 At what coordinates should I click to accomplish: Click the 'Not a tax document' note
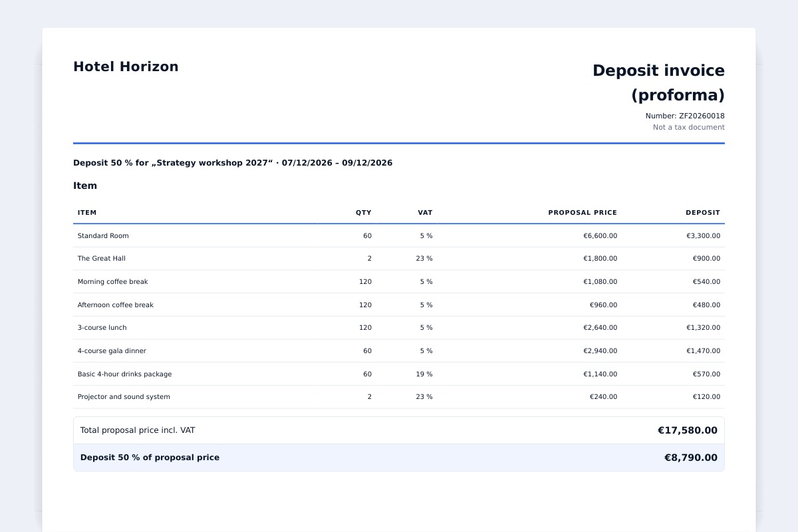click(689, 127)
